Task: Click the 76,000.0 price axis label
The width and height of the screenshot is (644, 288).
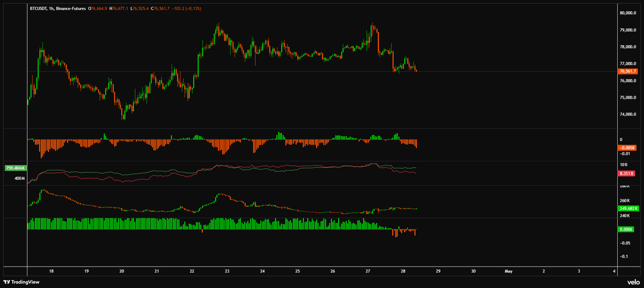Action: [x=628, y=81]
